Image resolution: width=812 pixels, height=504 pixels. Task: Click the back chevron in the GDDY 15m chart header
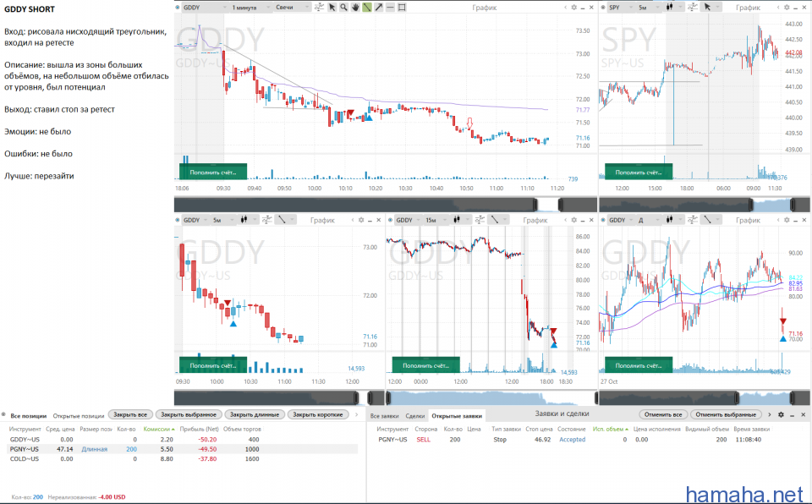[x=566, y=220]
